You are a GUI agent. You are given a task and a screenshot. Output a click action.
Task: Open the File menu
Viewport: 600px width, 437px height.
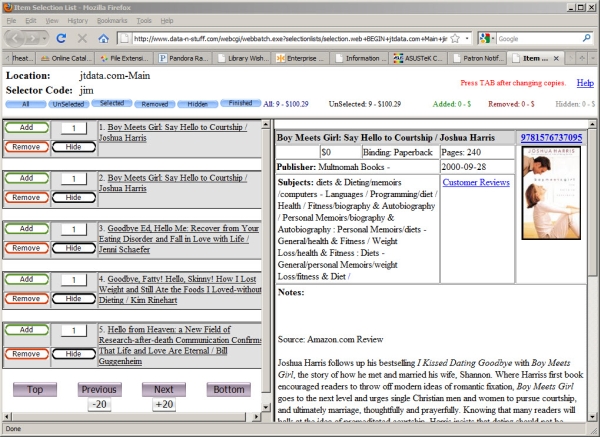coord(11,21)
